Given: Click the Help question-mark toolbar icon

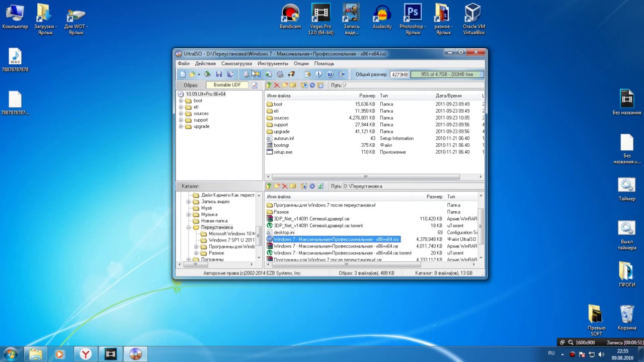Looking at the screenshot, I should point(330,74).
